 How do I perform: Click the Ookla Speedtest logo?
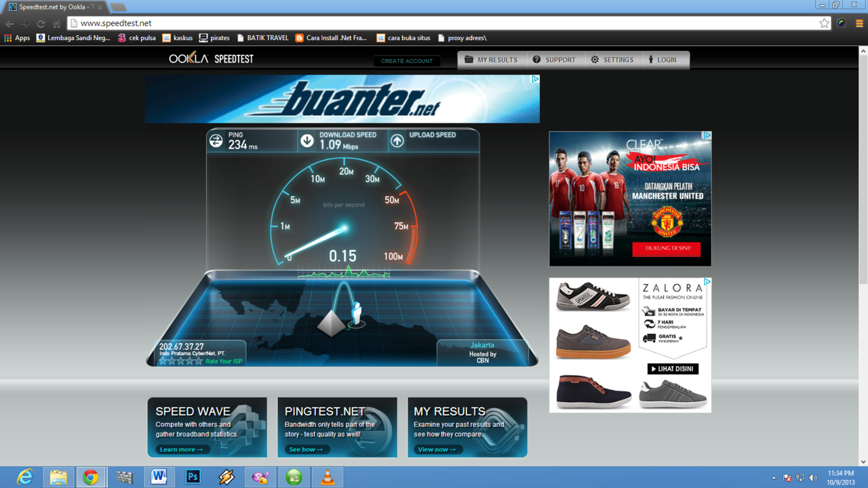pyautogui.click(x=211, y=59)
